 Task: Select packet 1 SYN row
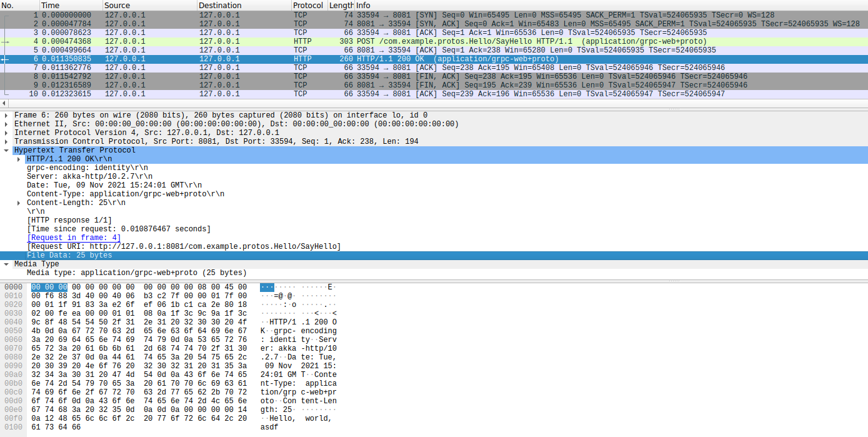pos(434,14)
